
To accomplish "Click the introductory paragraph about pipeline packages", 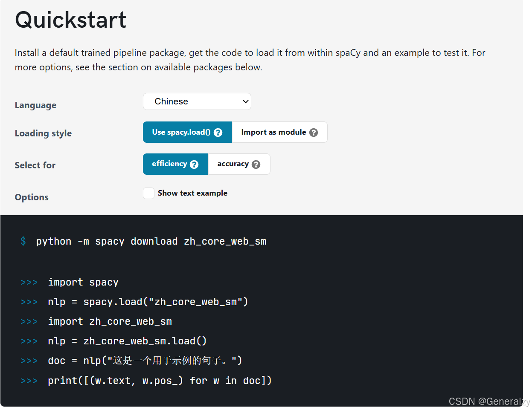I will [x=250, y=60].
